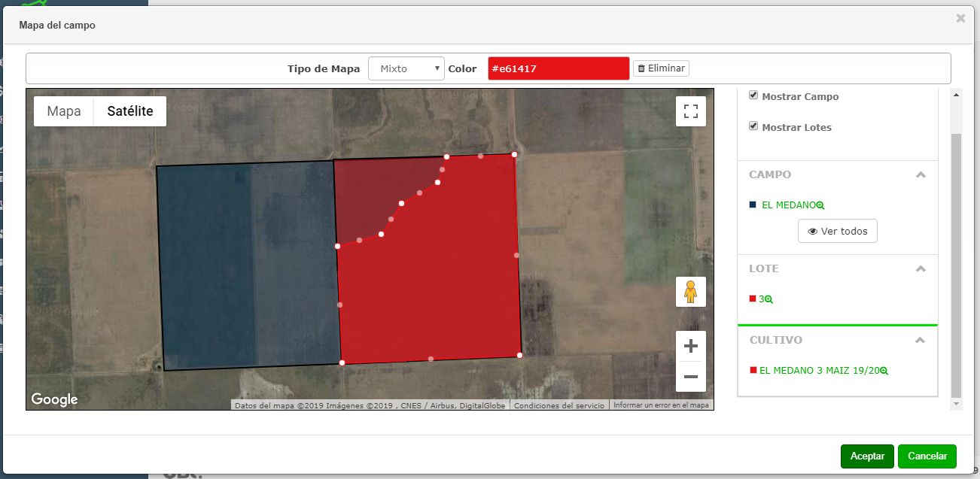Click the side panel scrollbar thumb
The width and height of the screenshot is (980, 479).
(956, 265)
